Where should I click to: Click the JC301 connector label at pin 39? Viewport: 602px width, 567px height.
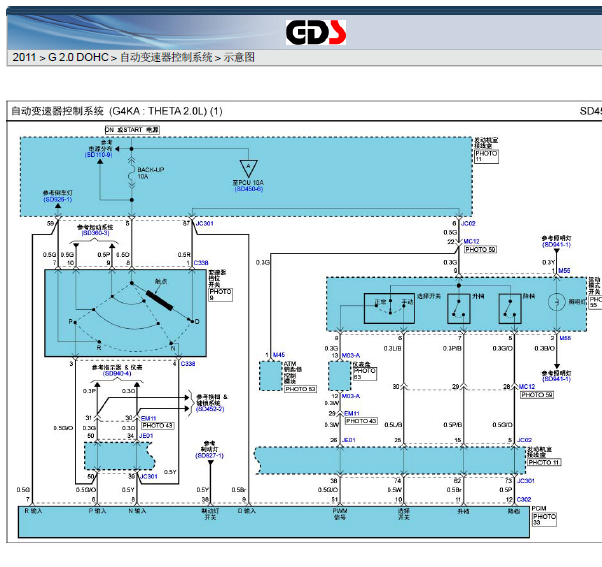coord(149,476)
